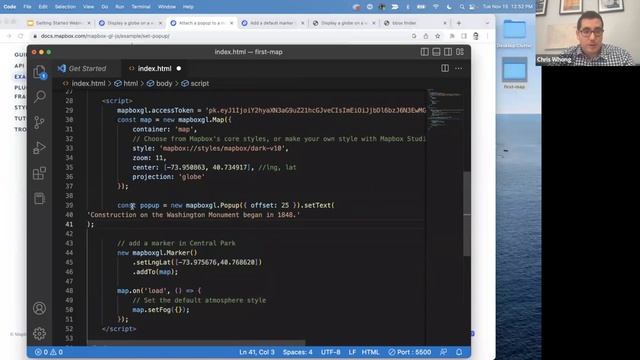The width and height of the screenshot is (640, 360).
Task: Open the Explorer view in VS Code
Action: [x=40, y=72]
